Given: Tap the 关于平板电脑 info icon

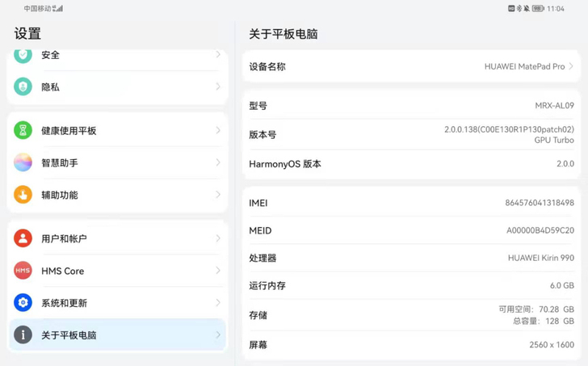Looking at the screenshot, I should point(23,334).
